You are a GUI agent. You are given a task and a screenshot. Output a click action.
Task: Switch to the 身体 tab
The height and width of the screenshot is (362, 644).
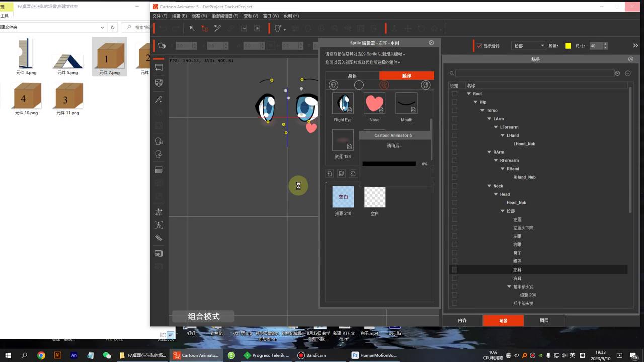point(352,76)
